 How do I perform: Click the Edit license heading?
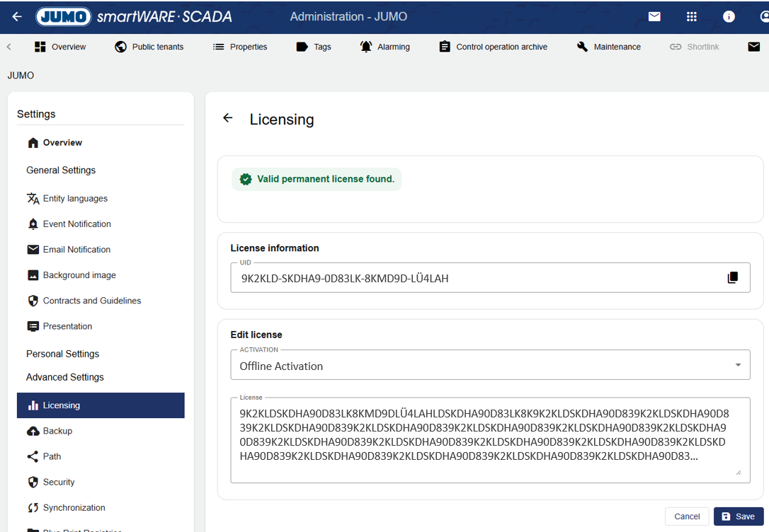pyautogui.click(x=256, y=335)
